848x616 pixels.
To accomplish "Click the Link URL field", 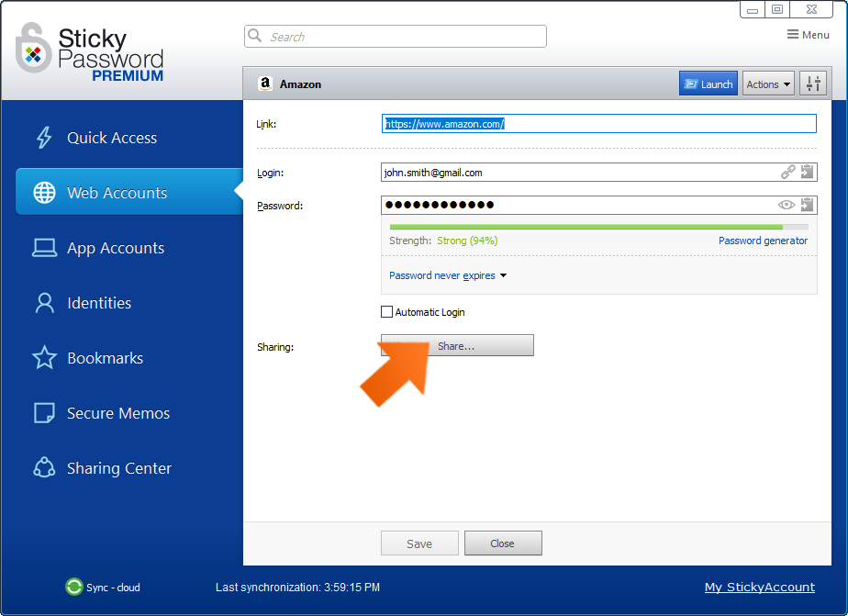I will coord(598,124).
